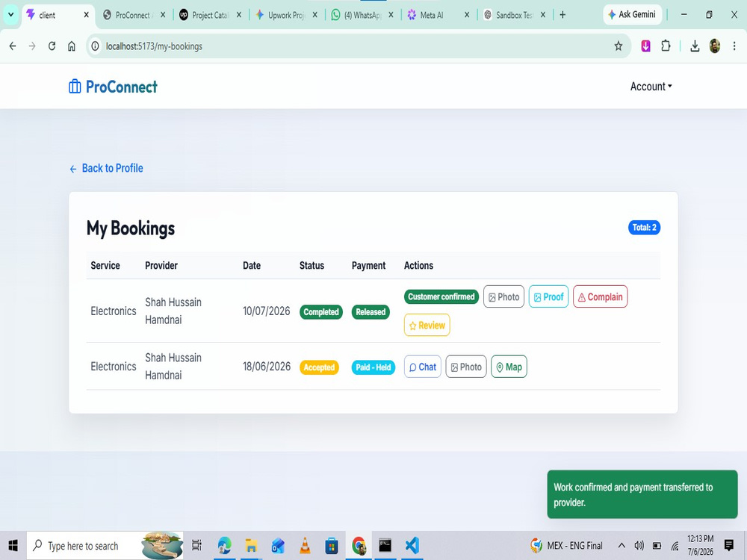Click the date 10/07/2026

coord(267,311)
